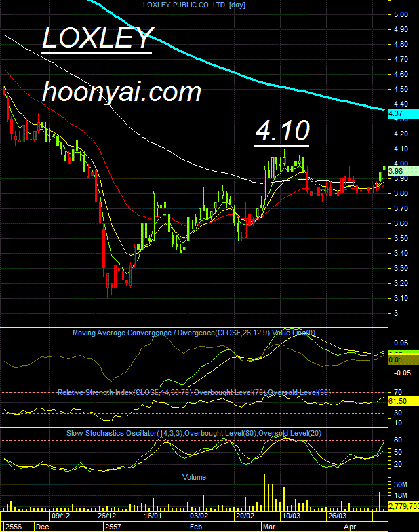The height and width of the screenshot is (532, 419).
Task: Click the stochastic 20 level axis label
Action: tap(398, 464)
